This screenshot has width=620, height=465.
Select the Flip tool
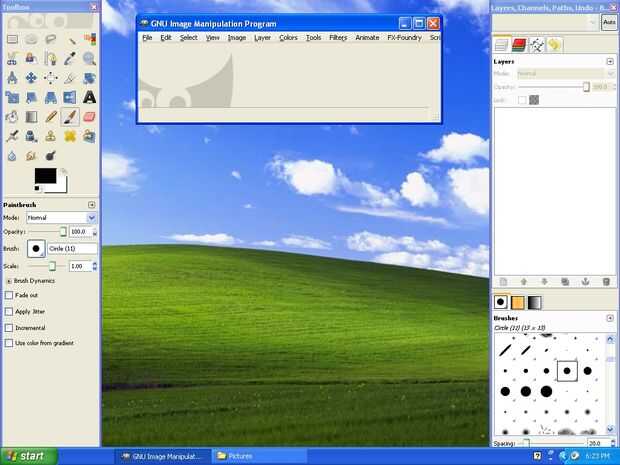tap(70, 97)
